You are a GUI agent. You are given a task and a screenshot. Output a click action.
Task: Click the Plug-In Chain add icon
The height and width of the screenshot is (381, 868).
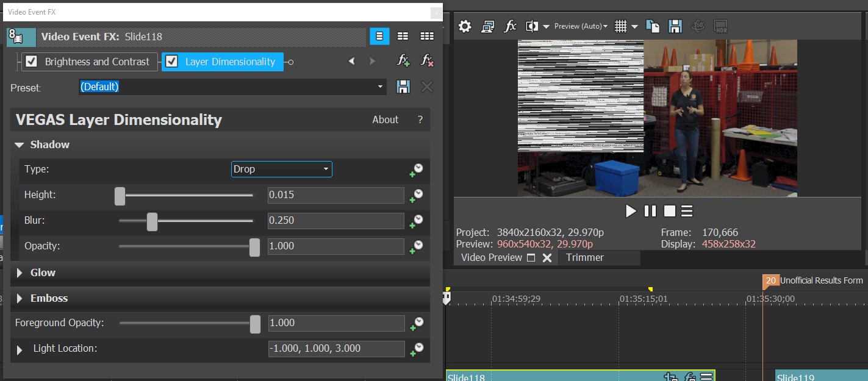click(403, 61)
